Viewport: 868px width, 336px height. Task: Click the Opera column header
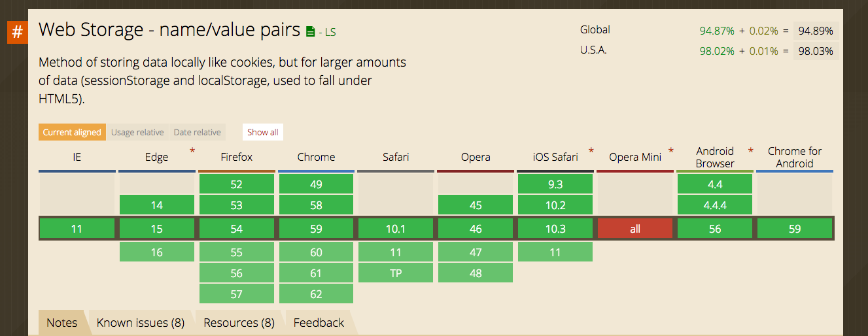[x=476, y=157]
